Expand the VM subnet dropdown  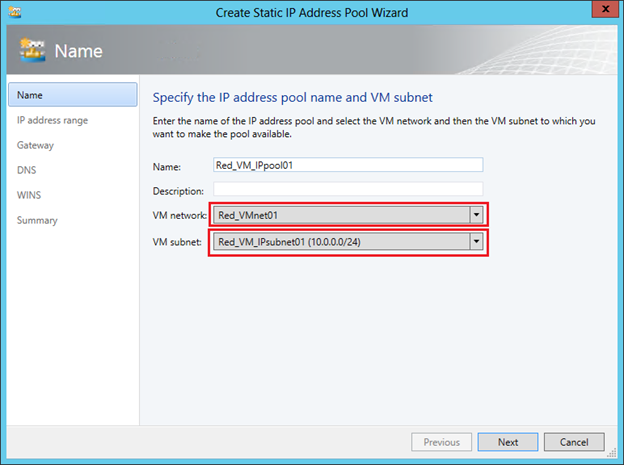click(476, 241)
